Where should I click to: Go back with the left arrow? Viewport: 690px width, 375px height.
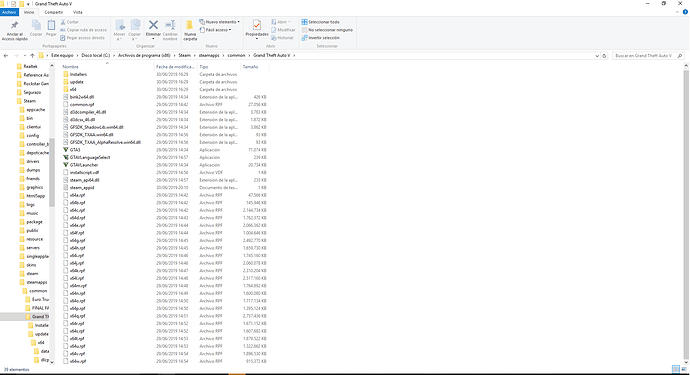pyautogui.click(x=6, y=55)
